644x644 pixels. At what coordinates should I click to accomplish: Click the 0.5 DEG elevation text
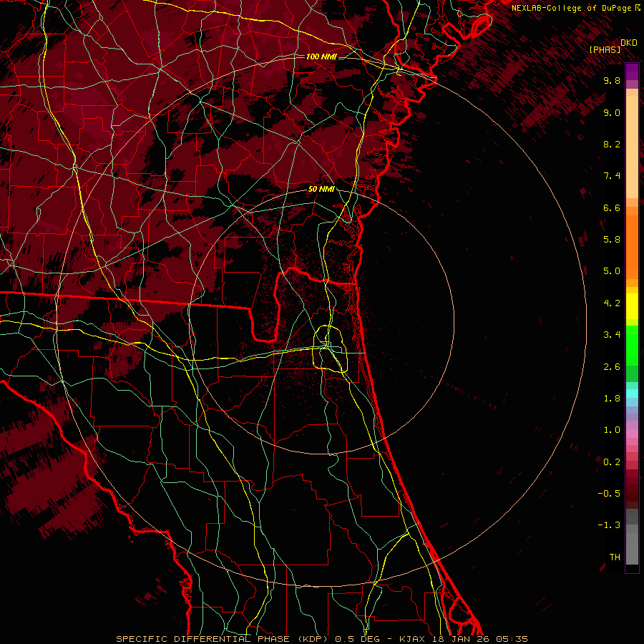coord(358,639)
